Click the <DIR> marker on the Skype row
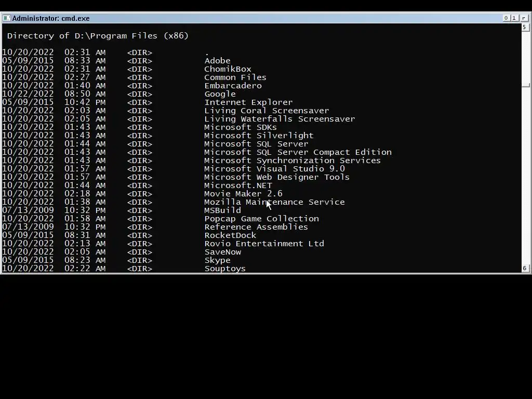Viewport: 532px width, 399px height. [140, 260]
